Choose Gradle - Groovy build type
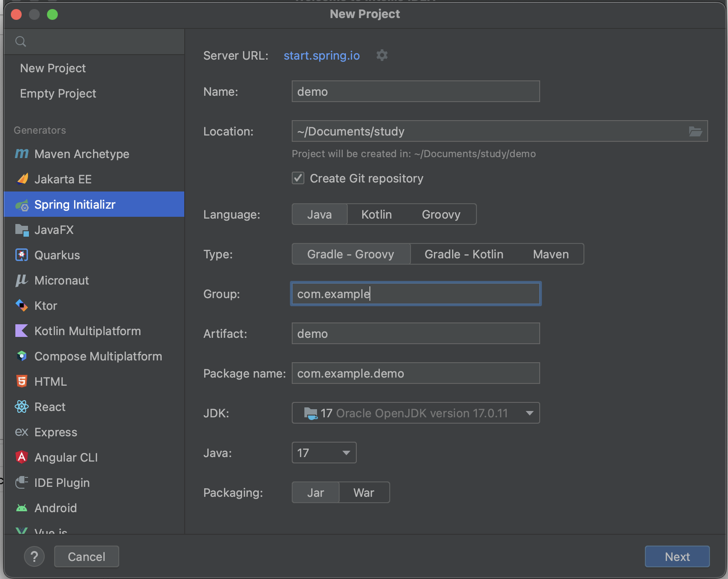 tap(351, 254)
